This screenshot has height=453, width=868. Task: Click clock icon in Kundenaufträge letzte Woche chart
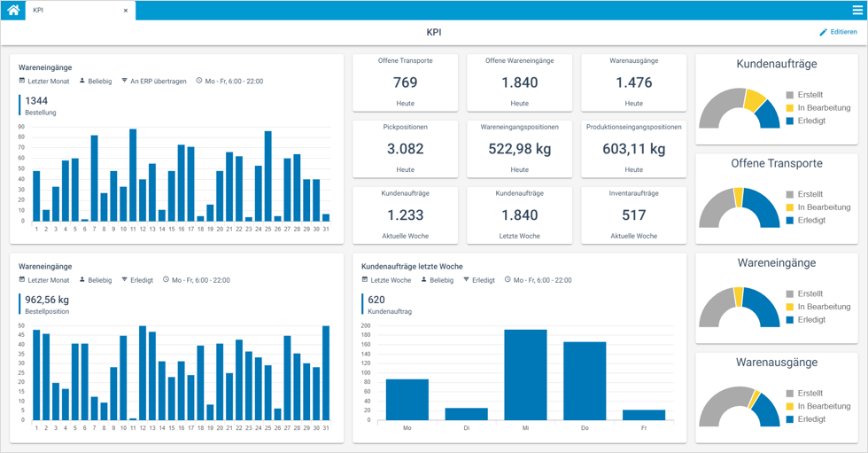508,280
